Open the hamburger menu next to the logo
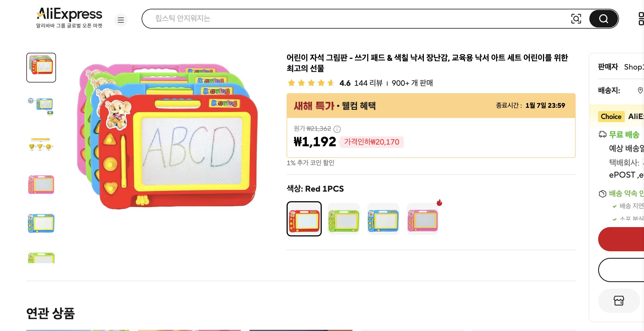The width and height of the screenshot is (644, 331). pos(121,20)
